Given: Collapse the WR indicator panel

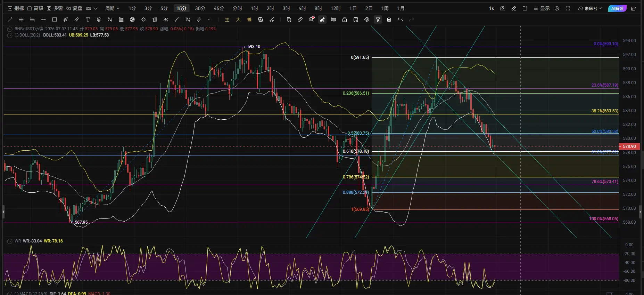Looking at the screenshot, I should pyautogui.click(x=10, y=241).
